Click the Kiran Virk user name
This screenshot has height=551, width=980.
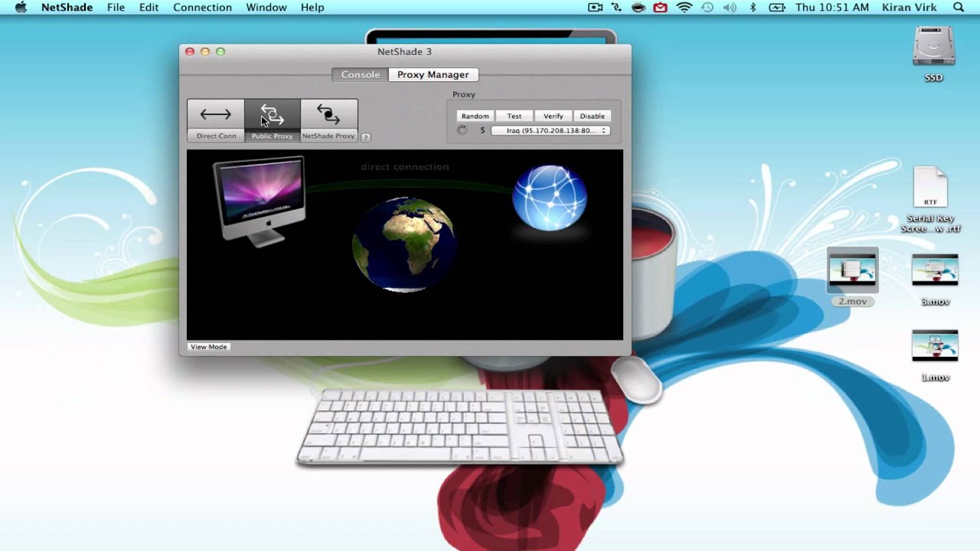pos(910,8)
